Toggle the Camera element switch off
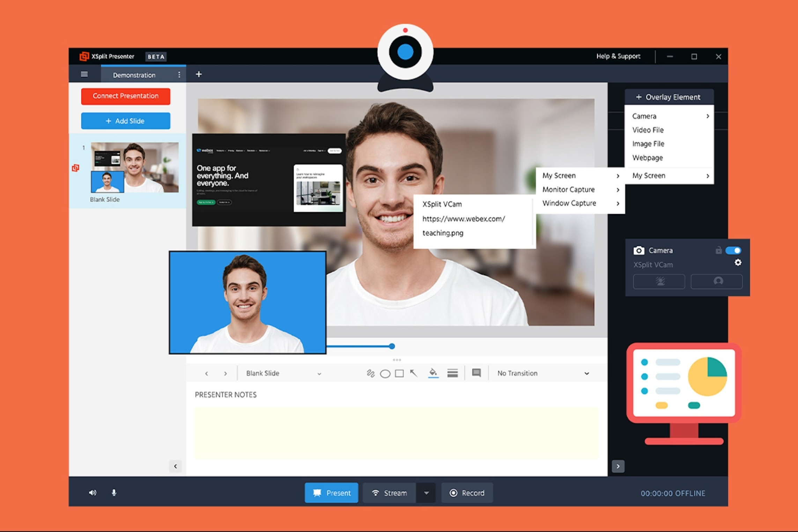The height and width of the screenshot is (532, 798). tap(733, 250)
